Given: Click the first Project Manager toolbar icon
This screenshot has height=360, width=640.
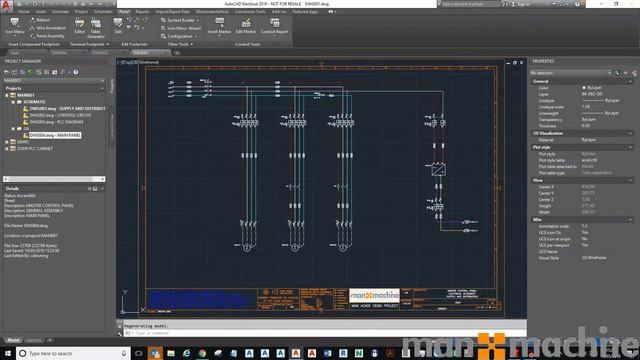Looking at the screenshot, I should point(7,72).
